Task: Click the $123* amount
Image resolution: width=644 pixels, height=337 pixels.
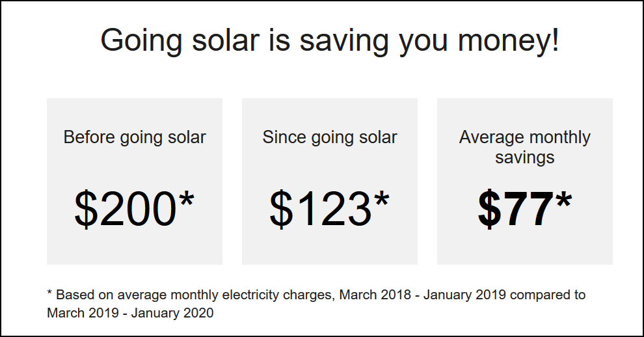Action: click(x=329, y=208)
